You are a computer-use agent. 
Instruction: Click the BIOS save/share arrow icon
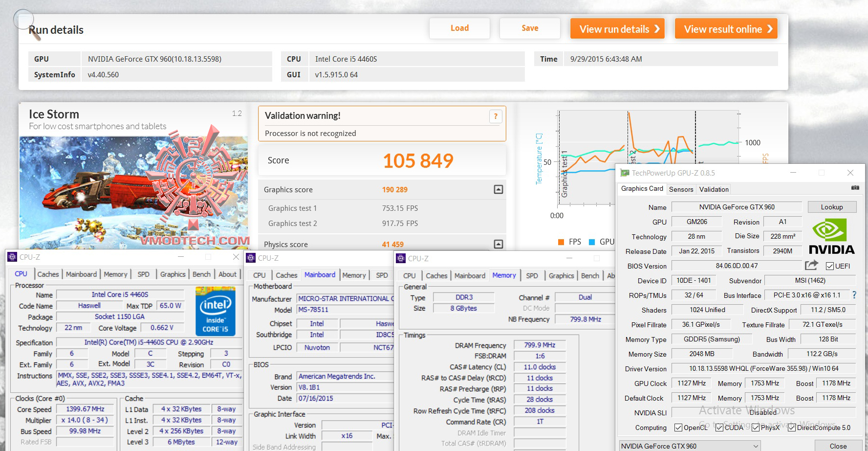coord(811,265)
